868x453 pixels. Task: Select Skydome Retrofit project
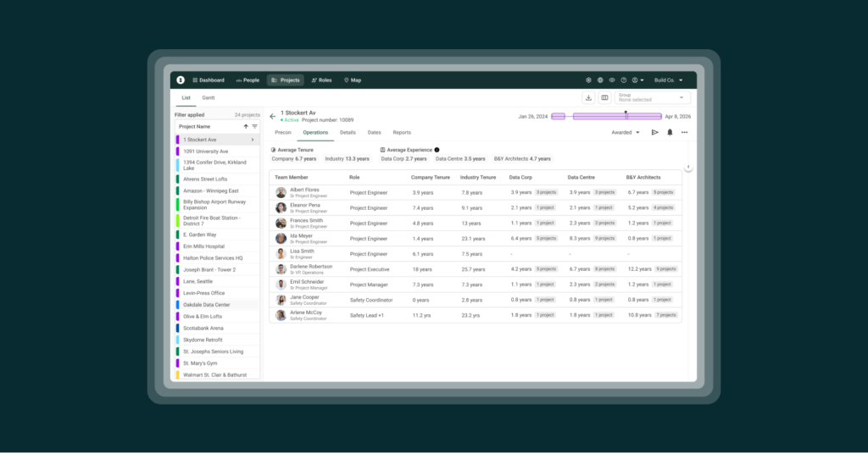218,340
